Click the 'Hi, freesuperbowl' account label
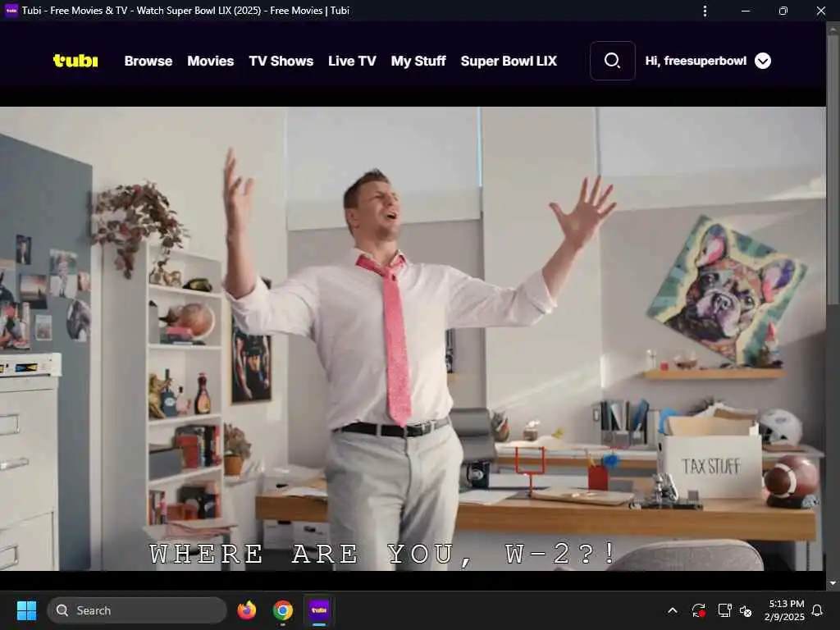 pyautogui.click(x=696, y=61)
